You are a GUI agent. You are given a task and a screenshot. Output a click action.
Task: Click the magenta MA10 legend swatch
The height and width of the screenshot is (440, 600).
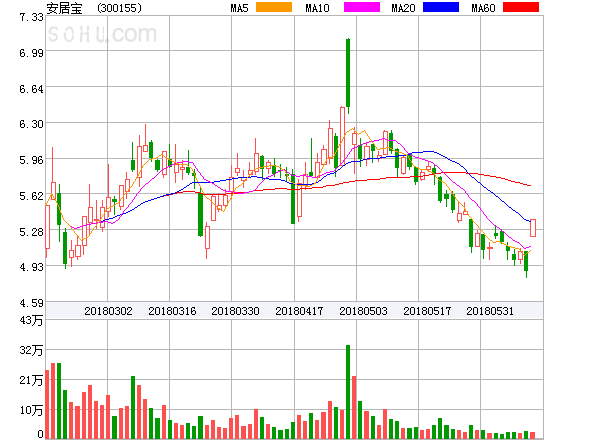[362, 7]
